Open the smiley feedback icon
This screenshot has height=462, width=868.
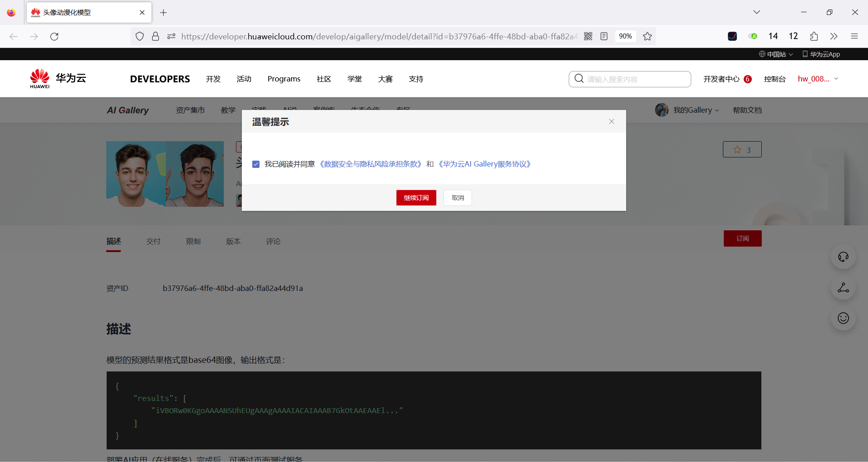843,318
